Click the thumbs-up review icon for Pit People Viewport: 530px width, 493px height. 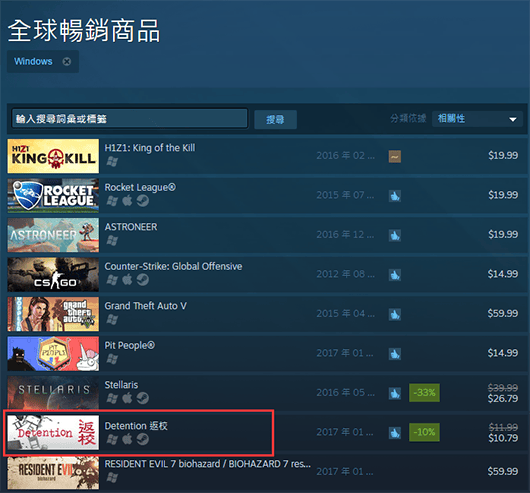394,354
